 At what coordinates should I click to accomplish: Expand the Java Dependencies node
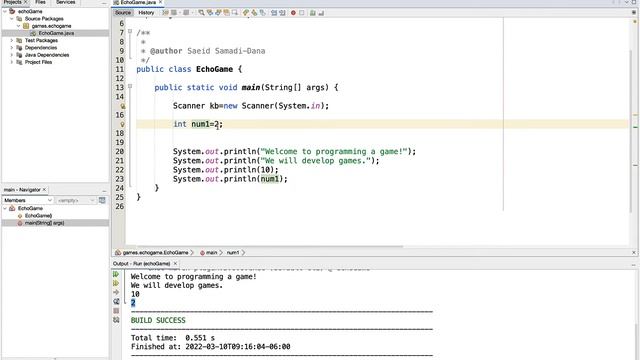[x=12, y=55]
